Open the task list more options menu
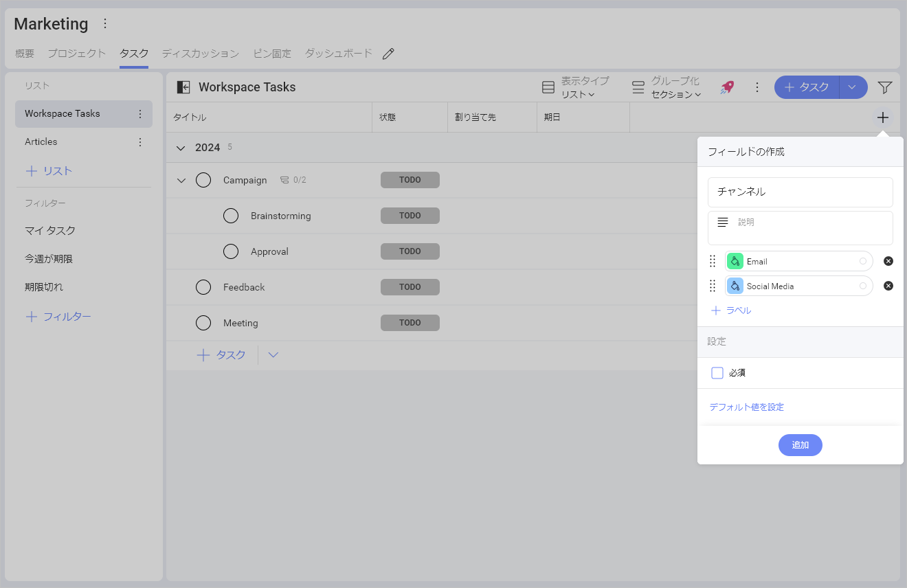The width and height of the screenshot is (907, 588). point(757,87)
